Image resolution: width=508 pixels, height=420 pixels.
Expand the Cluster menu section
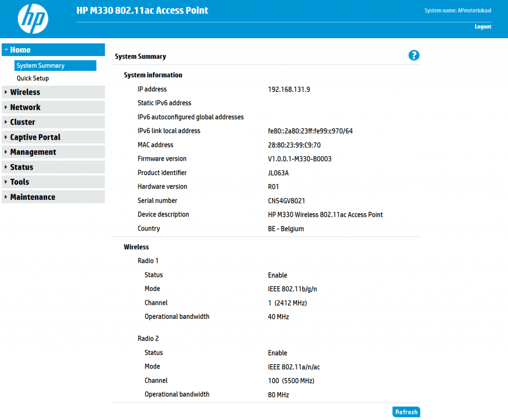(x=53, y=122)
